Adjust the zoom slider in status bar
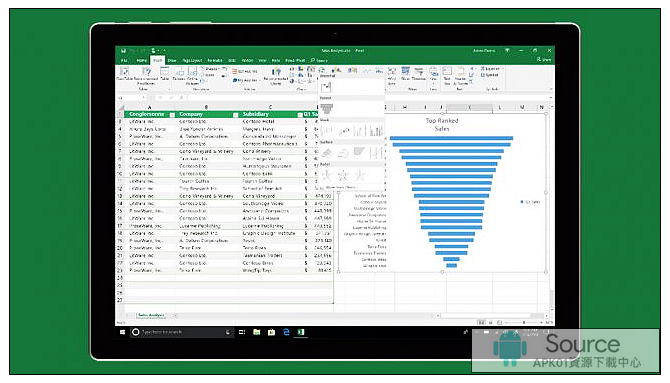The height and width of the screenshot is (383, 670). point(524,322)
